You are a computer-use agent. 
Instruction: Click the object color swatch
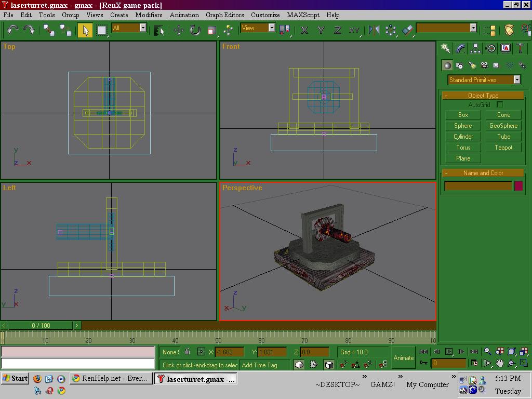[x=518, y=186]
